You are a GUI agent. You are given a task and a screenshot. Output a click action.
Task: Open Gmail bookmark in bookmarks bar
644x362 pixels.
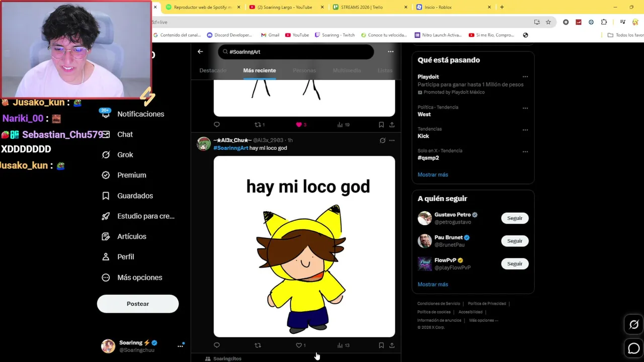click(x=270, y=35)
